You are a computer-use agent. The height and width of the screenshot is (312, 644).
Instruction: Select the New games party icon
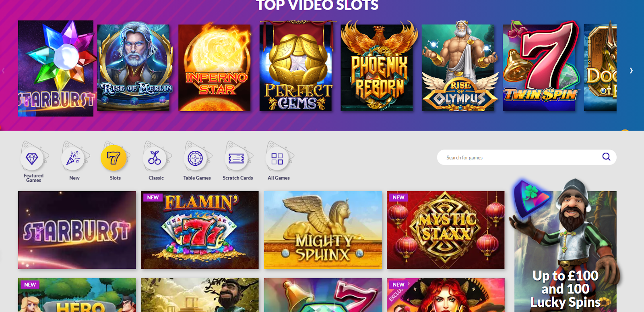tap(73, 158)
